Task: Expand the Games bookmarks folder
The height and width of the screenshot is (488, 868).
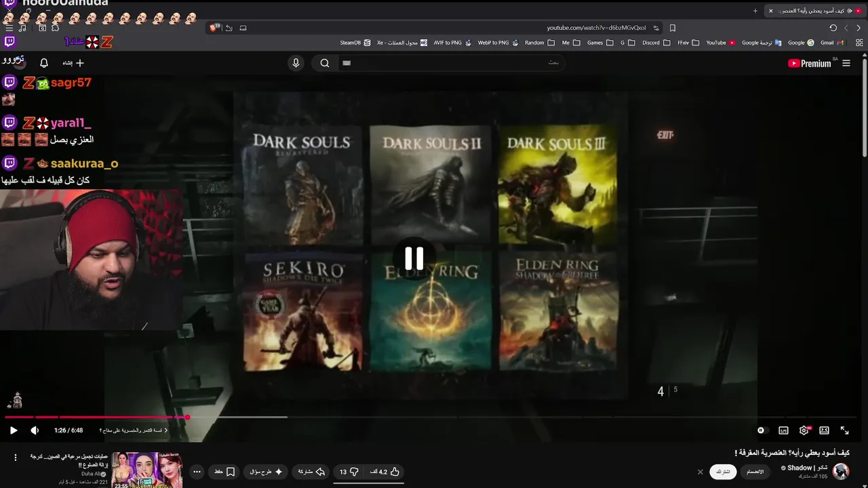Action: pyautogui.click(x=600, y=43)
